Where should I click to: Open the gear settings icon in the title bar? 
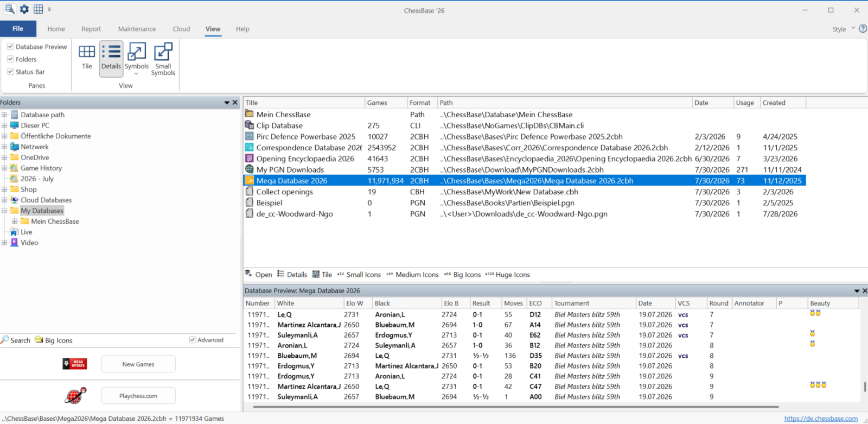(24, 9)
